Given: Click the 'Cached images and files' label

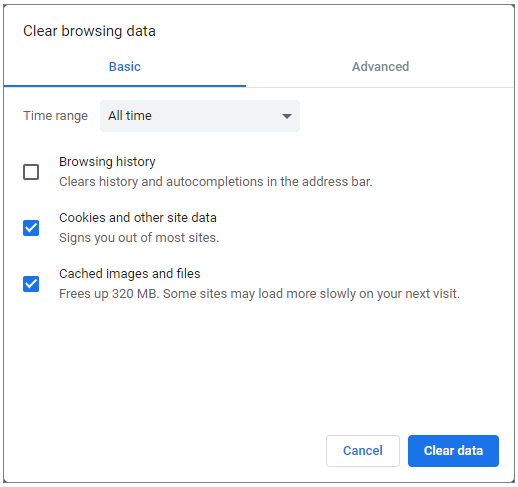Looking at the screenshot, I should click(130, 274).
